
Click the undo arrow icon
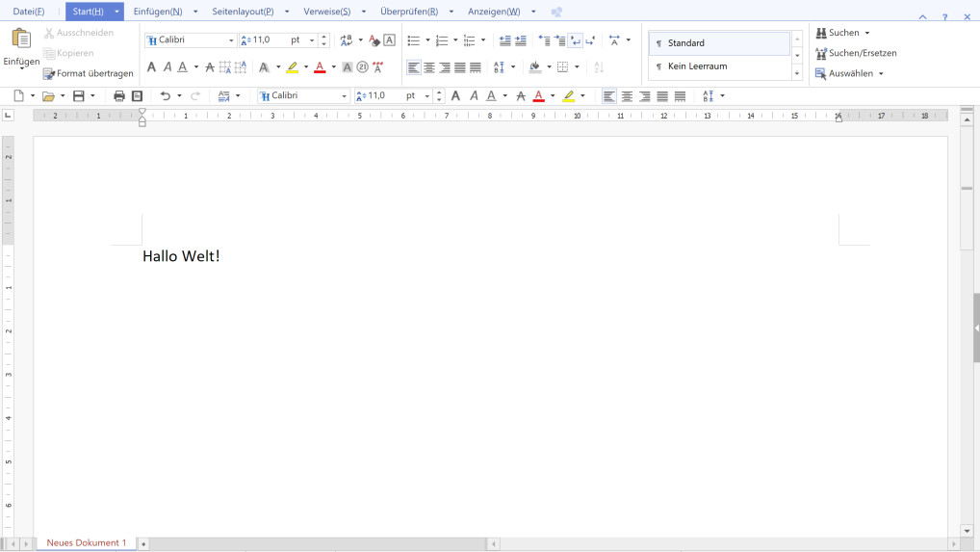[165, 96]
